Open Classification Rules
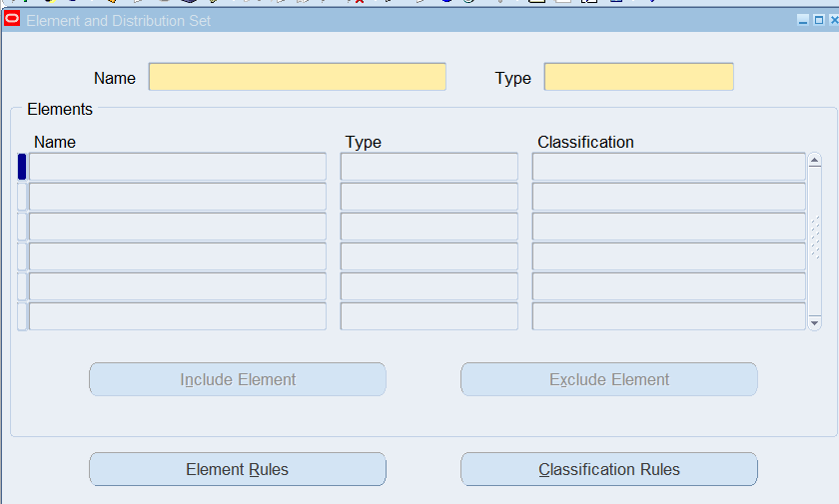Image resolution: width=839 pixels, height=504 pixels. point(608,469)
